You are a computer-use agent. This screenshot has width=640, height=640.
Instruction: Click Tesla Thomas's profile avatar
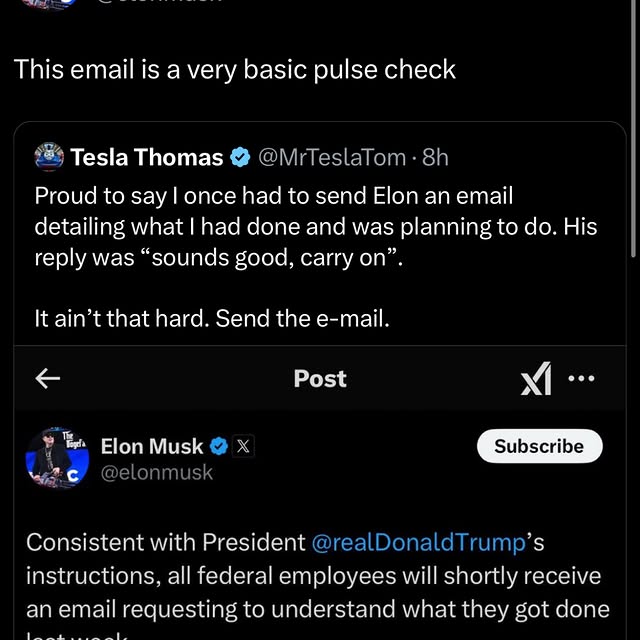(49, 157)
